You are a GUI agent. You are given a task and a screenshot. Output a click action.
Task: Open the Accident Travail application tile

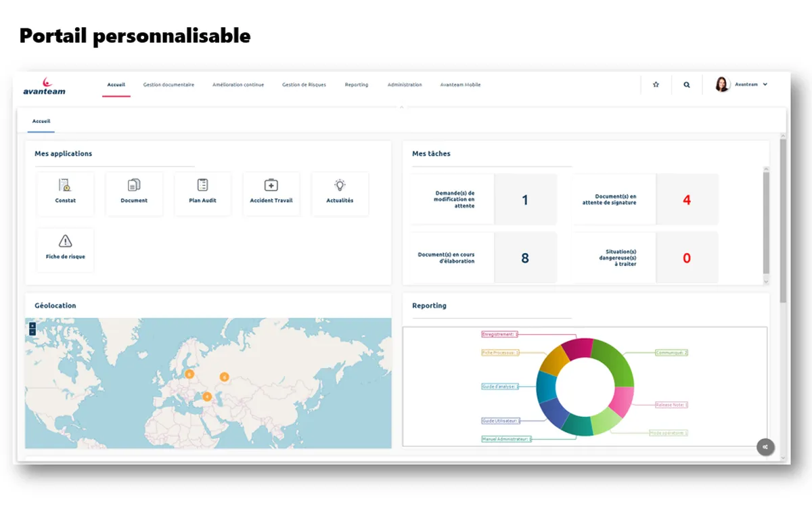pyautogui.click(x=271, y=193)
